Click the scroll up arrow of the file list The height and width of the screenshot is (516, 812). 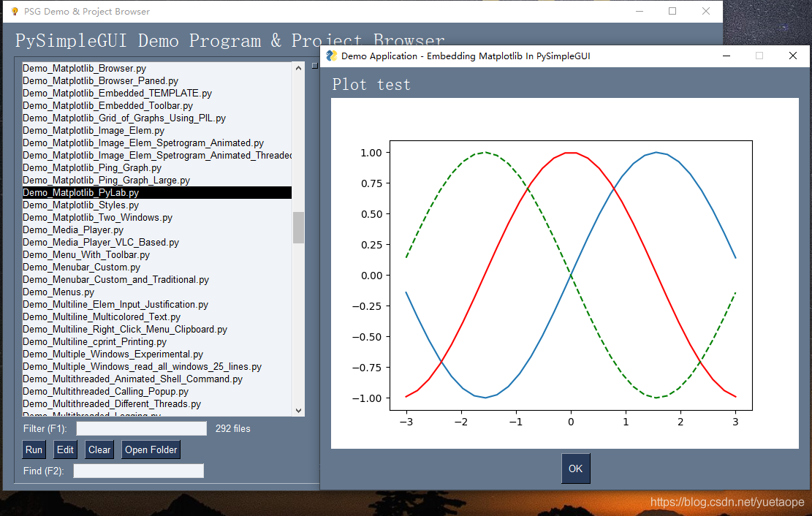coord(298,68)
